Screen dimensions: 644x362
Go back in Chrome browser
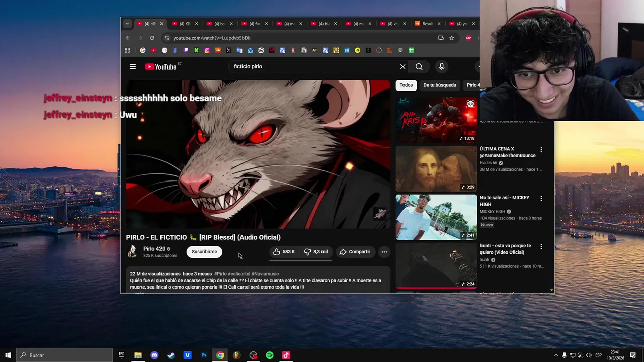(x=128, y=38)
